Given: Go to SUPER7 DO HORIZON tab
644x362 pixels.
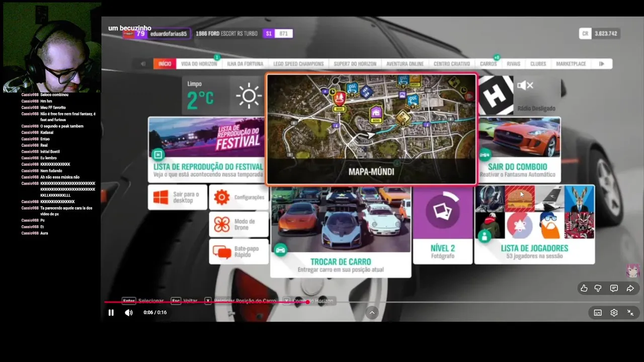Looking at the screenshot, I should point(355,64).
